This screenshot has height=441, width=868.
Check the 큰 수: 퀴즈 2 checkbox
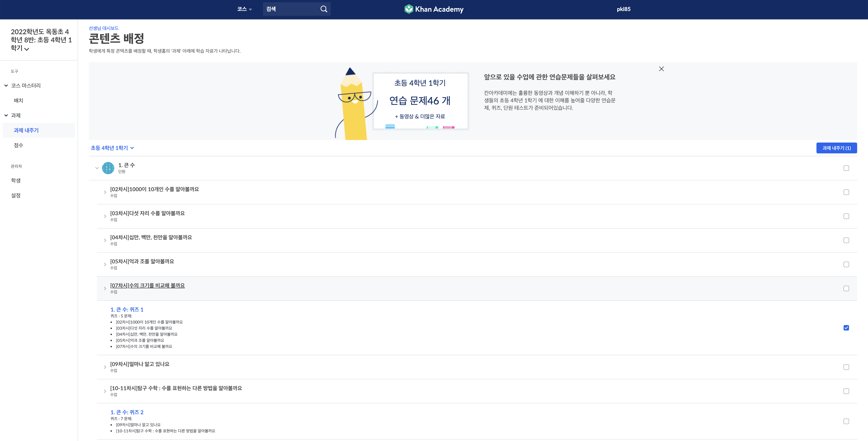(x=846, y=421)
